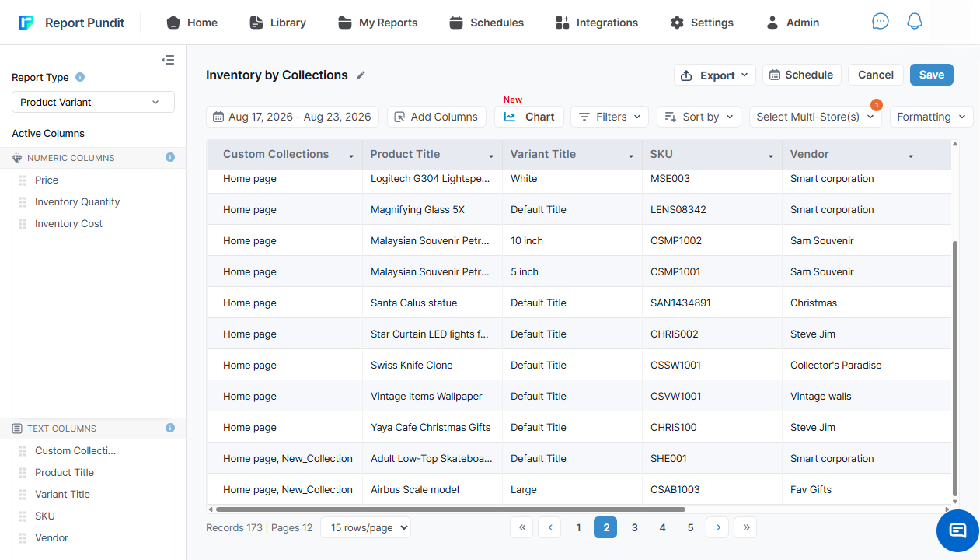Go to the previous page arrow
The image size is (980, 560).
[550, 527]
